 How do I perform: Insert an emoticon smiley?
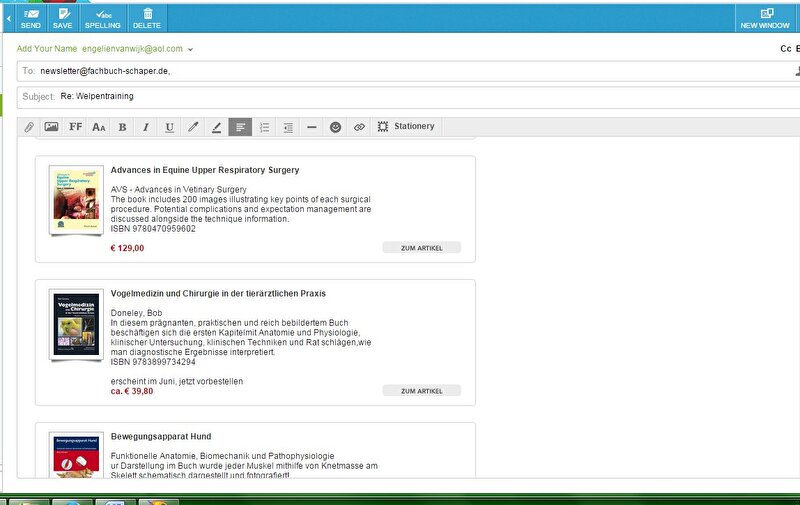pos(335,127)
